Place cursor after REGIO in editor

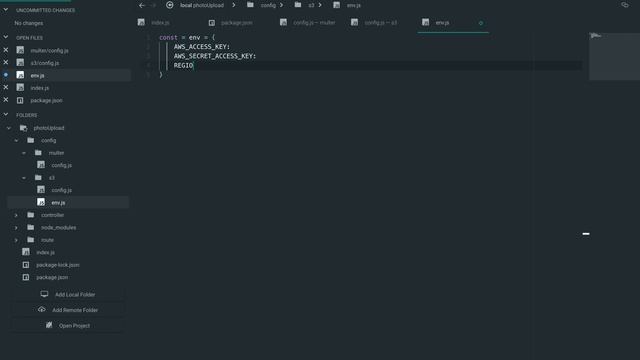point(194,65)
